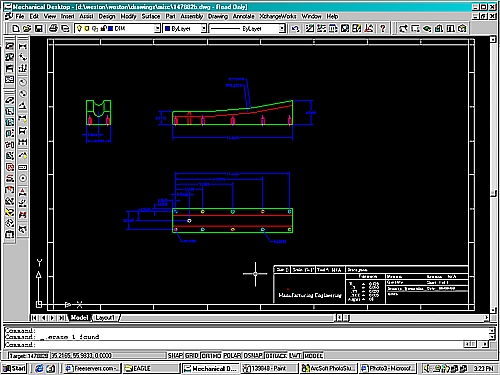Viewport: 500px width, 375px height.
Task: Click the Print Preview icon
Action: point(65,29)
